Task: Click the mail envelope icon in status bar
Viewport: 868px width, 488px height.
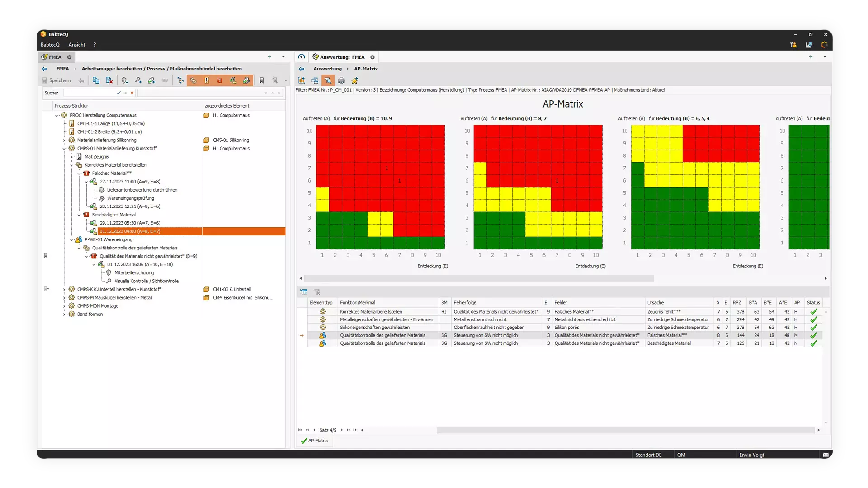Action: [826, 455]
